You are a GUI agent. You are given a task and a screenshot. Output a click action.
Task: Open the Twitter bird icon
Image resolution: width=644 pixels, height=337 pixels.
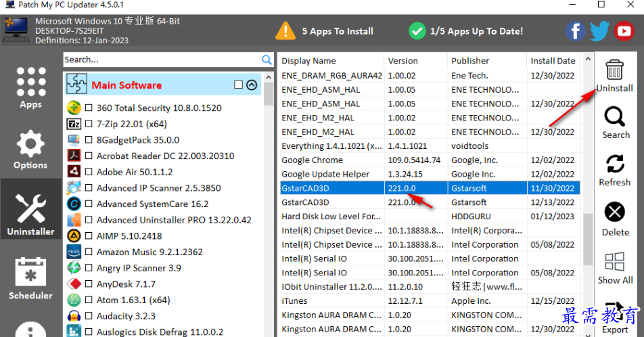click(599, 31)
